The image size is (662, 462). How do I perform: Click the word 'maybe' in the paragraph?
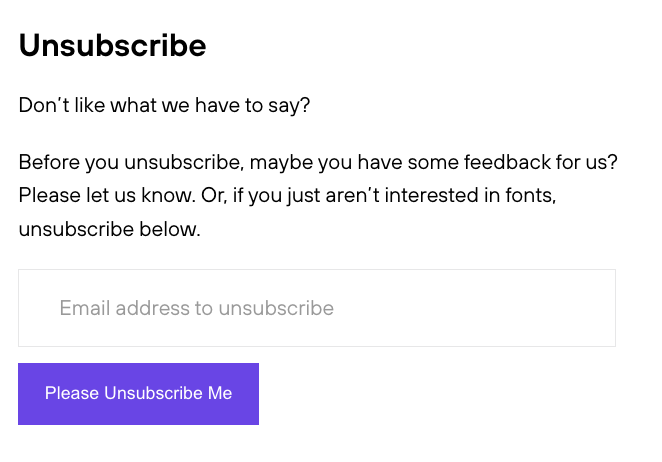pyautogui.click(x=281, y=162)
